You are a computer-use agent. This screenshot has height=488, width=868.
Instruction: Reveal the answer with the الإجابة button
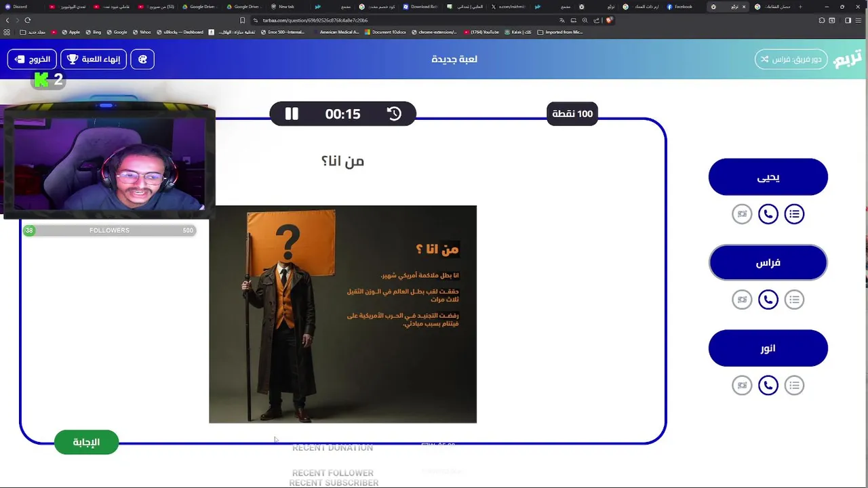pyautogui.click(x=86, y=443)
